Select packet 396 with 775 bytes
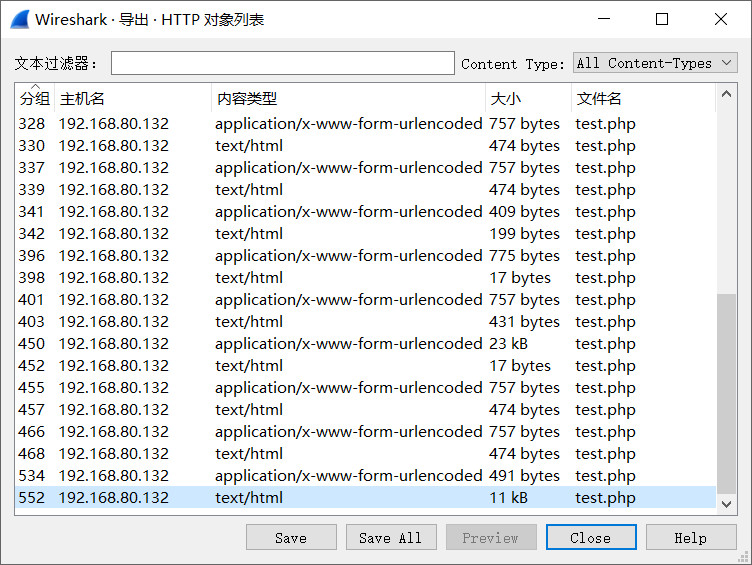 (x=365, y=256)
